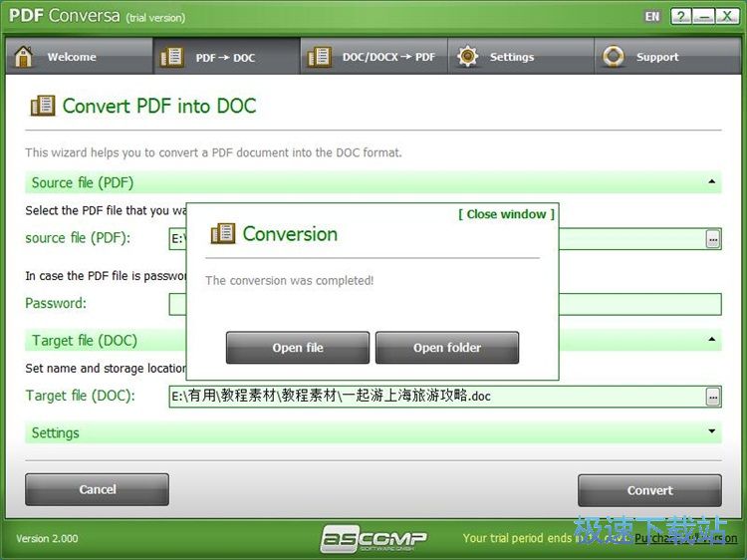This screenshot has width=747, height=560.
Task: Click the source file (PDF) path field
Action: pyautogui.click(x=631, y=239)
